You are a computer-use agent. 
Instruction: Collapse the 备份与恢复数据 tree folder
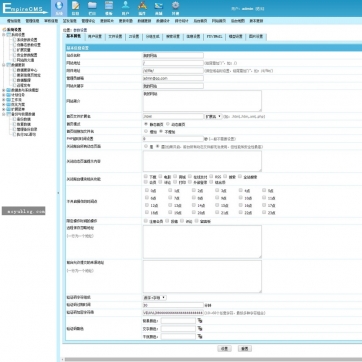[x=4, y=114]
